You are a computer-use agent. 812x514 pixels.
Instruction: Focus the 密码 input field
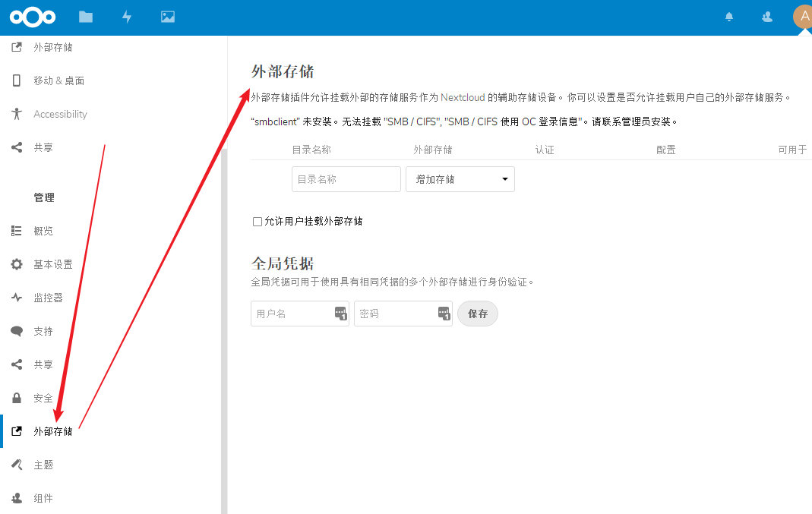pos(403,314)
